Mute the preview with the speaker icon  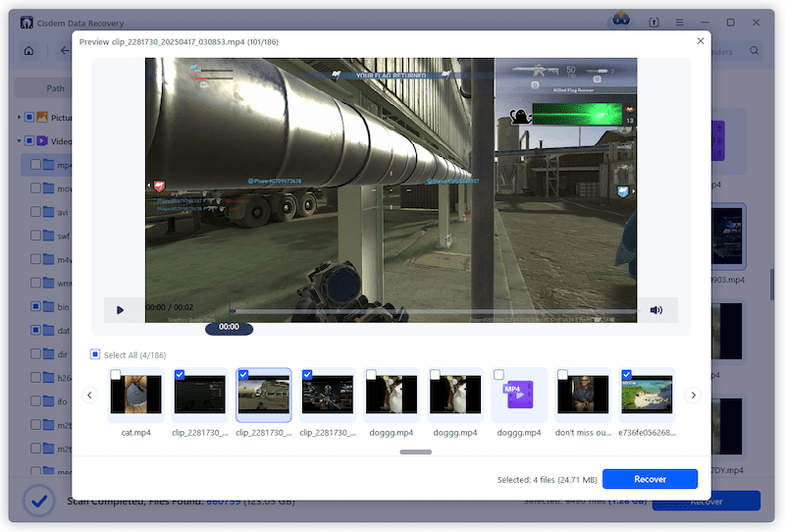pos(656,310)
